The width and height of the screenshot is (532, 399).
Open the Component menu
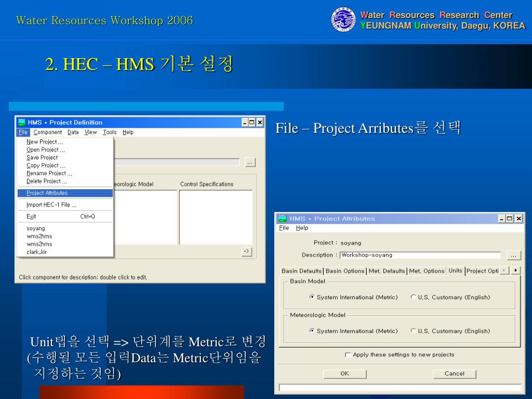pyautogui.click(x=47, y=132)
